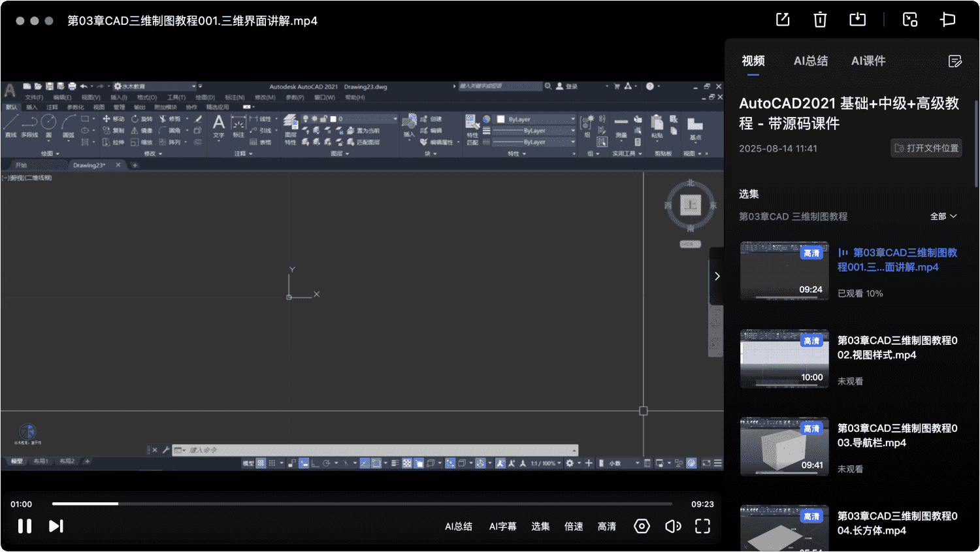980x552 pixels.
Task: Open the 文件(F) menu
Action: click(34, 97)
